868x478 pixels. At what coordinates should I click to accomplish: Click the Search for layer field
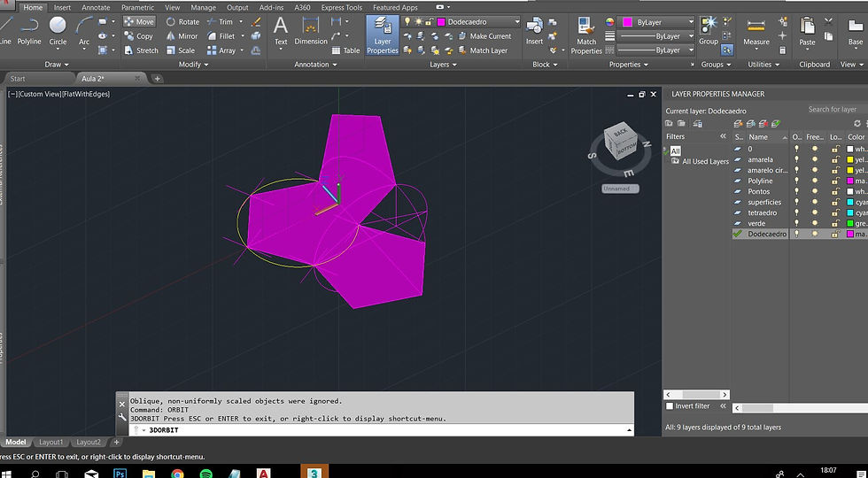coord(836,109)
